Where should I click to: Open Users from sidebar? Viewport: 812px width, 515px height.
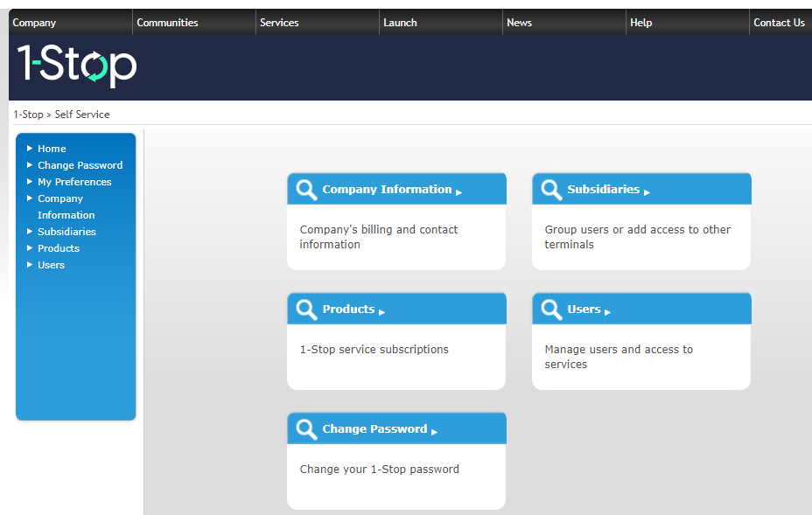(x=52, y=264)
